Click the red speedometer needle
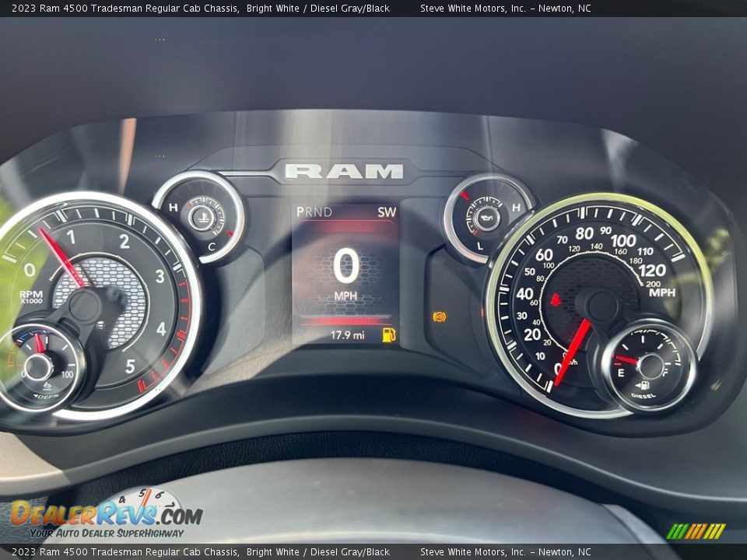The image size is (747, 560). pos(572,352)
